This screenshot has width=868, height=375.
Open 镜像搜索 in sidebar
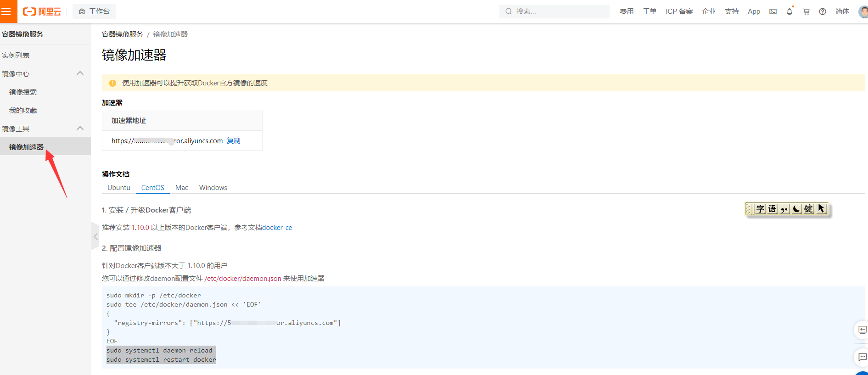pyautogui.click(x=23, y=92)
